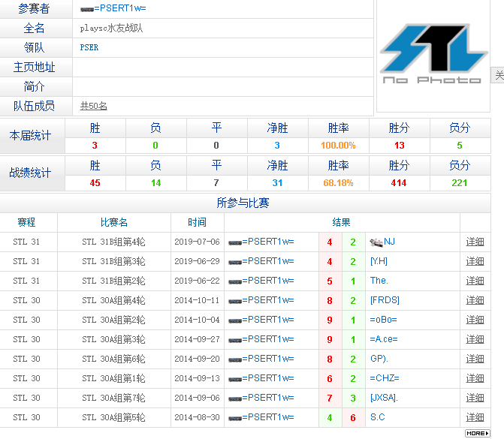Open the 详细 link for the =CHZ= match
Image resolution: width=504 pixels, height=439 pixels.
pyautogui.click(x=475, y=378)
